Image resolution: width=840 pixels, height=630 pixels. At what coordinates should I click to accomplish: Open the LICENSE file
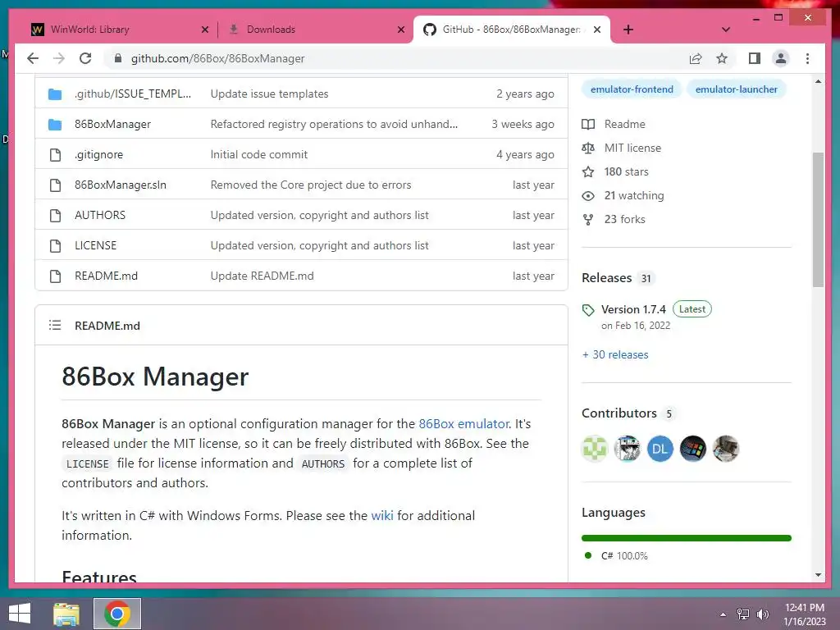(x=95, y=245)
